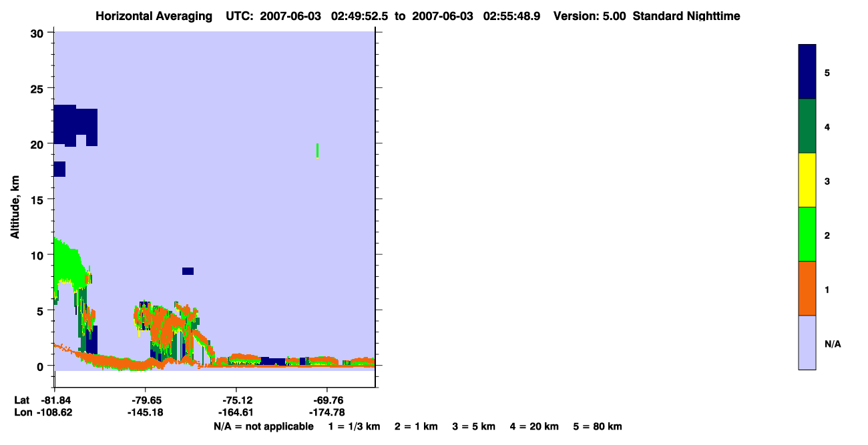
Task: Click the y-axis tick label 10
Action: (39, 255)
